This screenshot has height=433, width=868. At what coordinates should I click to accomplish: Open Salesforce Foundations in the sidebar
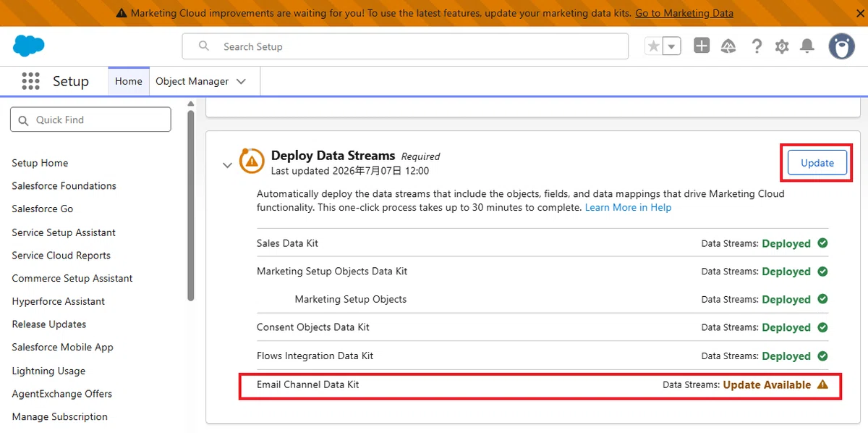[x=64, y=186]
